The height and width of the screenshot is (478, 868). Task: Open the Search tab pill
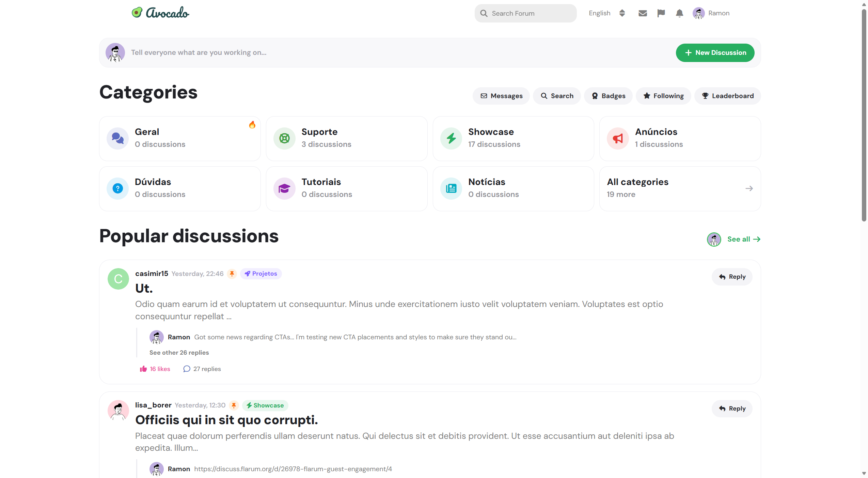[557, 96]
